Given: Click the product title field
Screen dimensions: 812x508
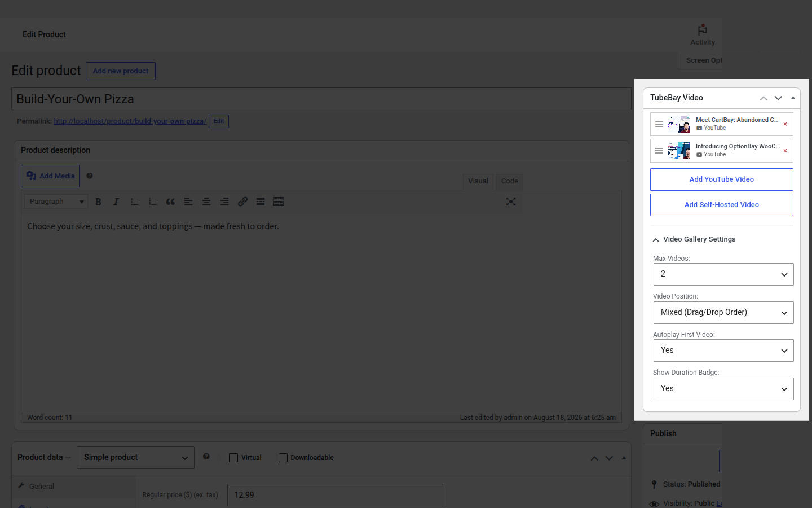Looking at the screenshot, I should (321, 99).
